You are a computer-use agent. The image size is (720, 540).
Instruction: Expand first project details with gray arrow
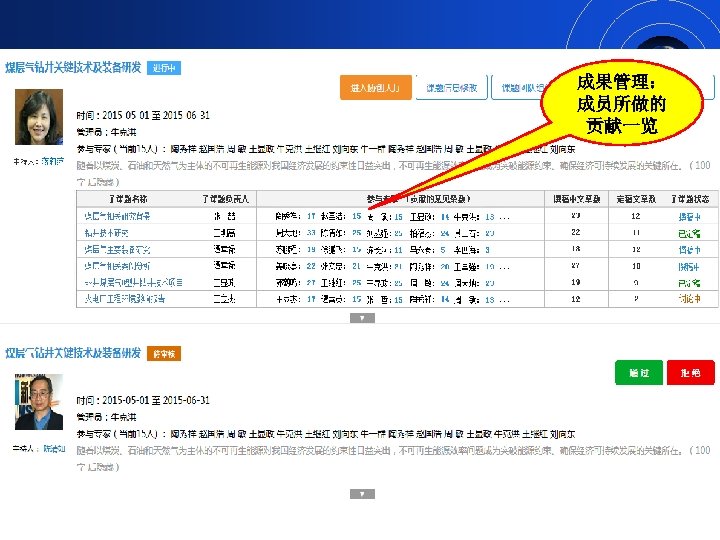[x=362, y=318]
